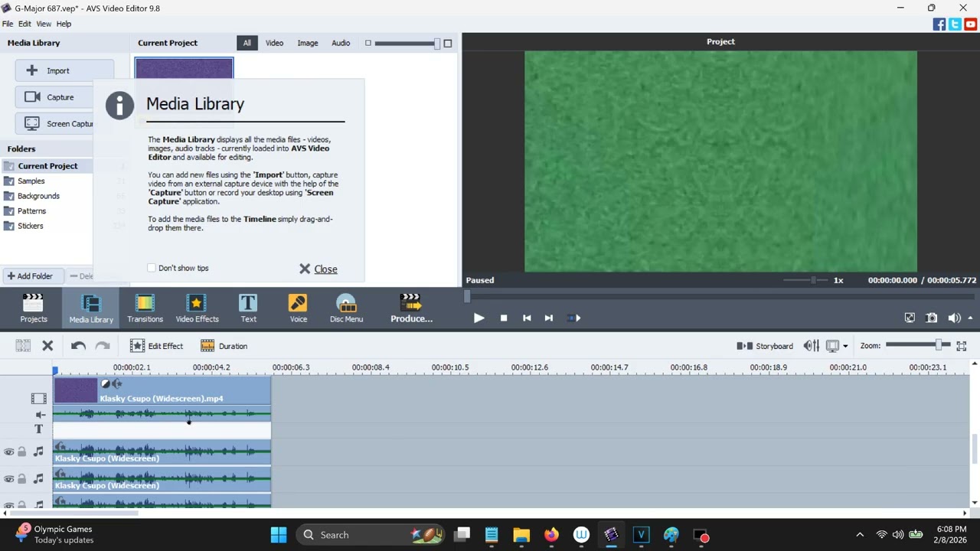Open the Disc Menu section
Viewport: 980px width, 551px height.
click(x=346, y=308)
